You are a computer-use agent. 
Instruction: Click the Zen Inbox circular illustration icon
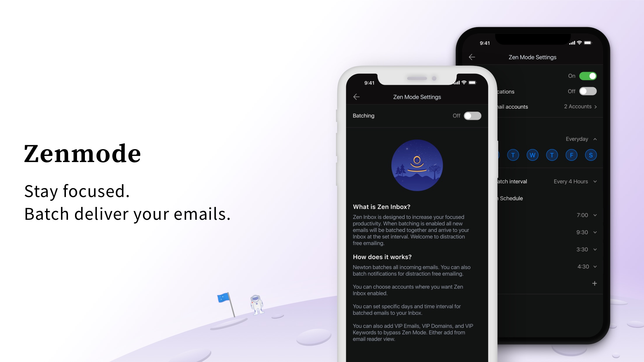[x=416, y=166]
